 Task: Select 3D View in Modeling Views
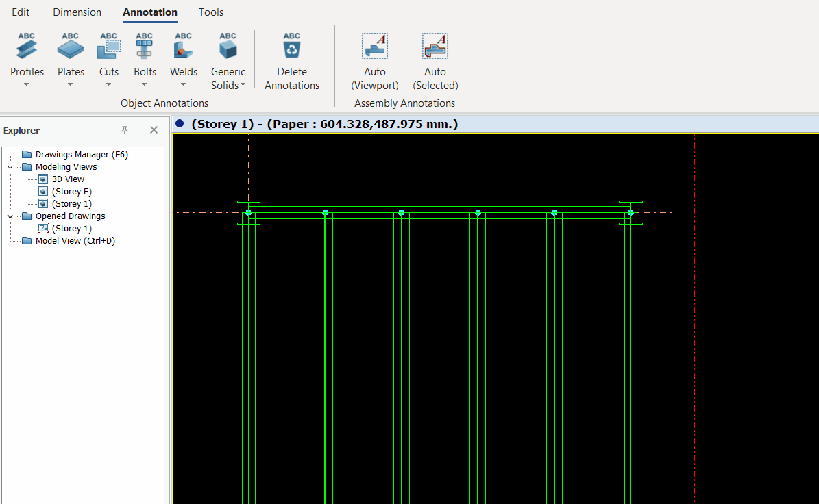tap(68, 179)
